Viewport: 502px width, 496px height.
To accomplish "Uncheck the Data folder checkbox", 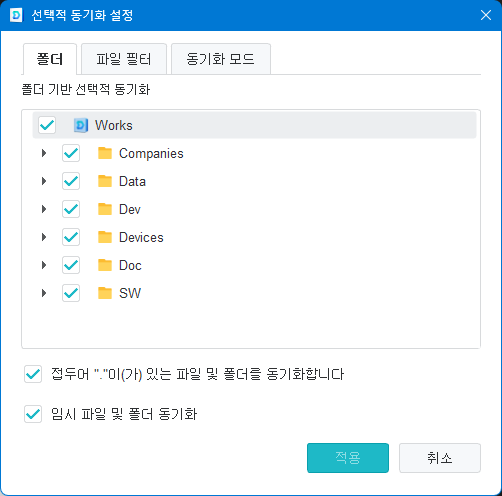I will (x=71, y=181).
